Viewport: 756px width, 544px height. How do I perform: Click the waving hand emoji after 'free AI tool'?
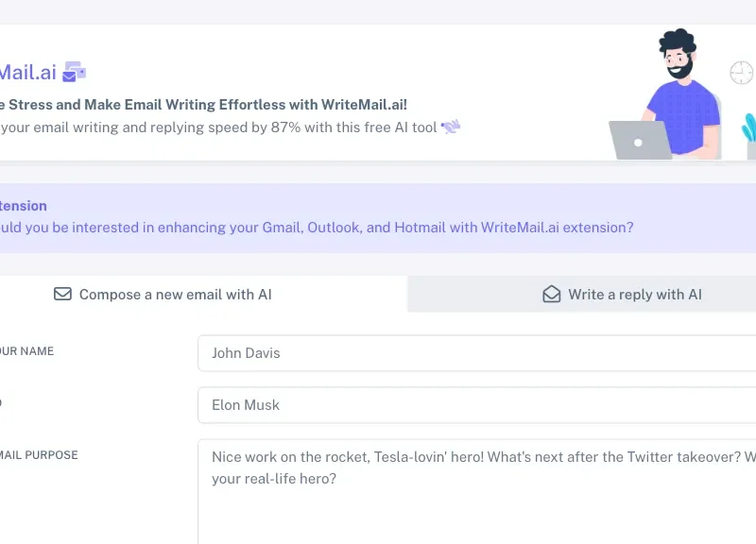pyautogui.click(x=451, y=126)
